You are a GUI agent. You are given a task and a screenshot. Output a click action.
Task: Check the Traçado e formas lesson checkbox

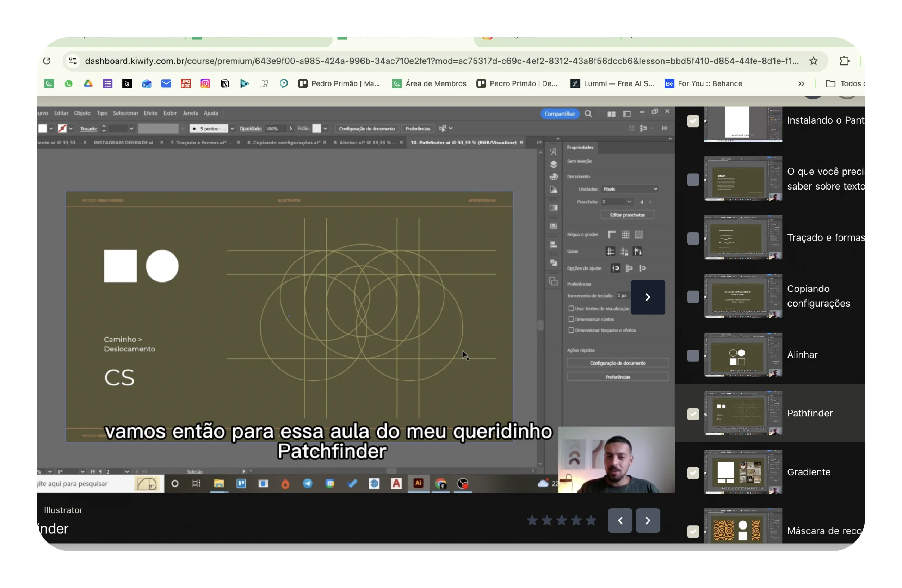pos(693,238)
